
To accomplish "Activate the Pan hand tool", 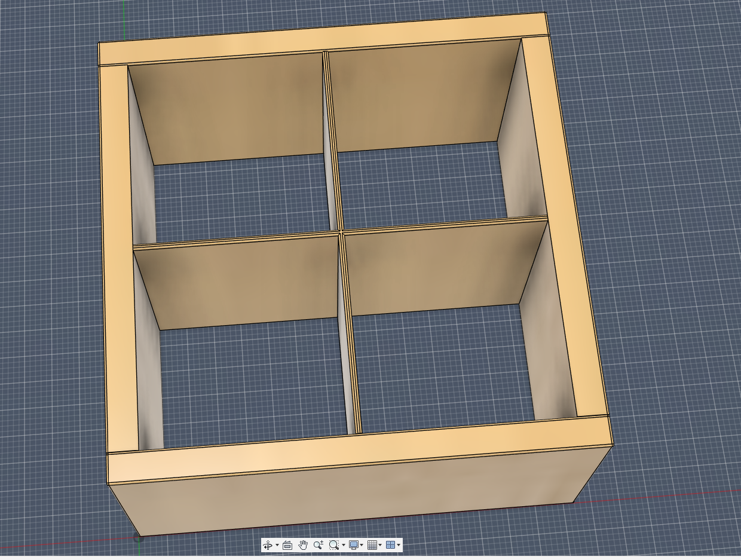I will coord(303,545).
